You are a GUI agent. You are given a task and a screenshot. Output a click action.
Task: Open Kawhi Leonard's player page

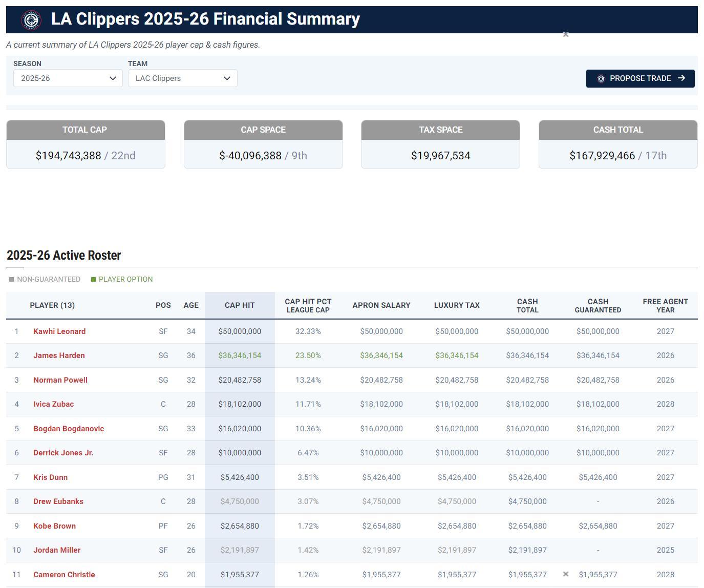tap(59, 331)
